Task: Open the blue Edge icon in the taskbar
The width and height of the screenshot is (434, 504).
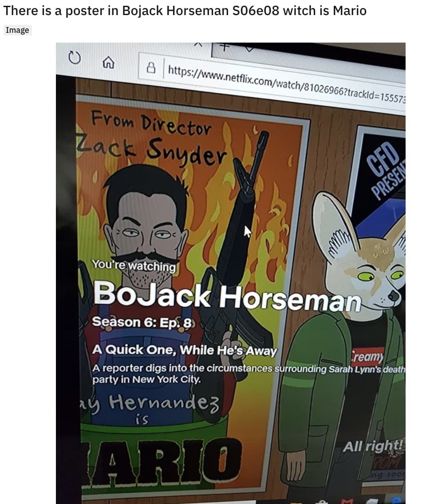Action: pyautogui.click(x=397, y=501)
